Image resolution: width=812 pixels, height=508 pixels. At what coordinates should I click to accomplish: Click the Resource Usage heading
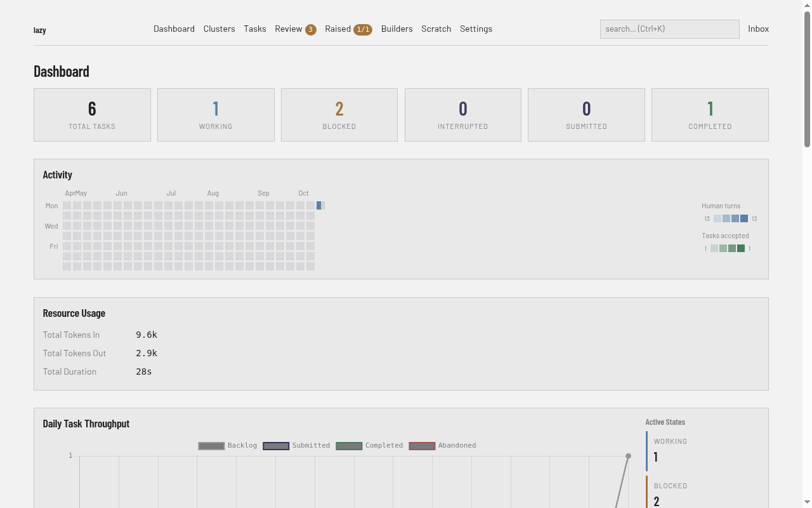[x=74, y=313]
